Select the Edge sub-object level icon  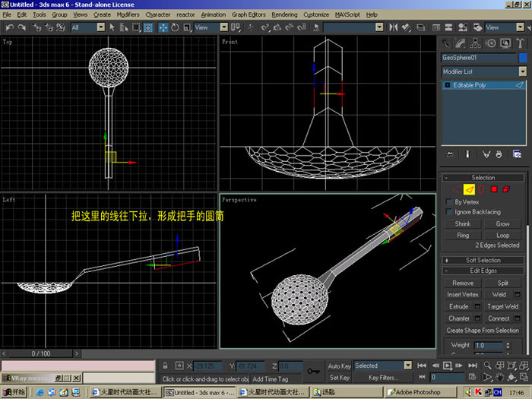(469, 189)
